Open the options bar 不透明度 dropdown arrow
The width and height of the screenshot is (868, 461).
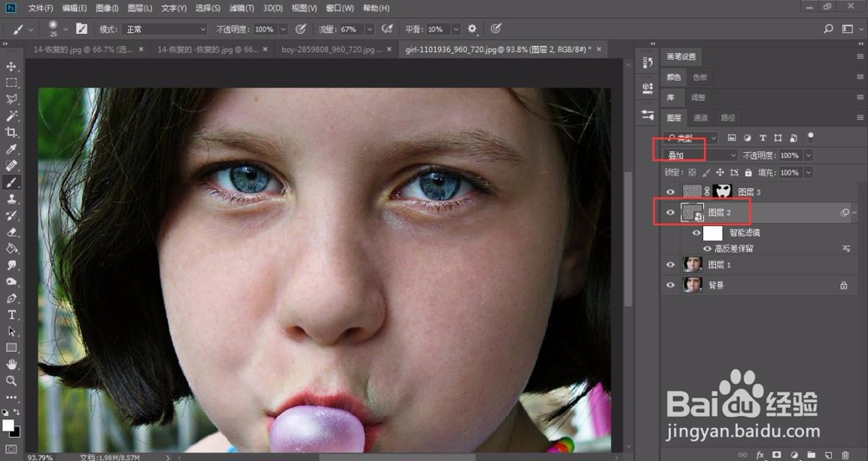284,29
